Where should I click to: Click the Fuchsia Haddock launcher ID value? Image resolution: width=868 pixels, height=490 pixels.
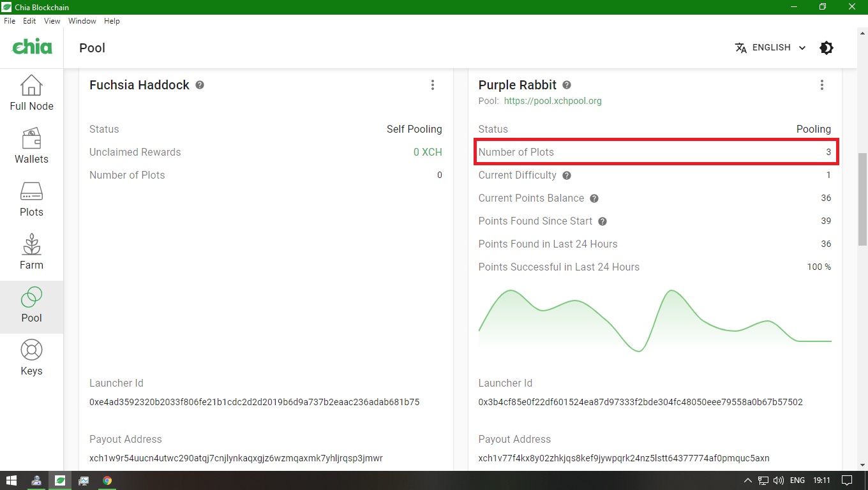[x=254, y=402]
